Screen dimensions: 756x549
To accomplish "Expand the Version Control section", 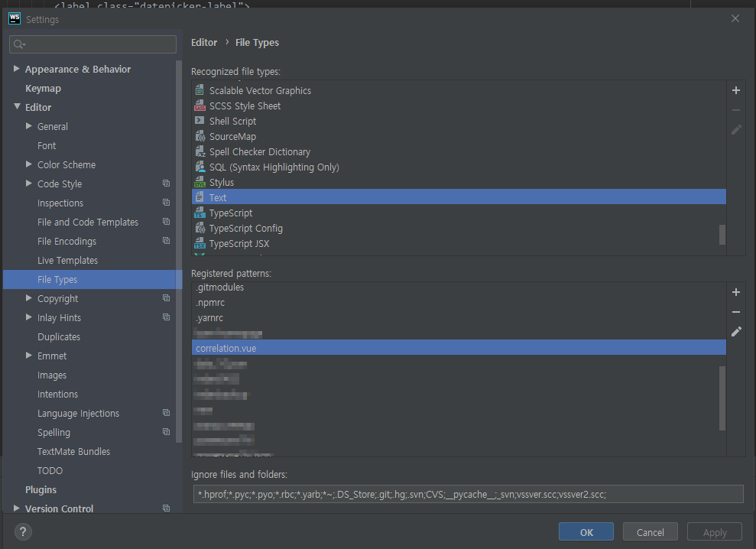I will tap(16, 508).
